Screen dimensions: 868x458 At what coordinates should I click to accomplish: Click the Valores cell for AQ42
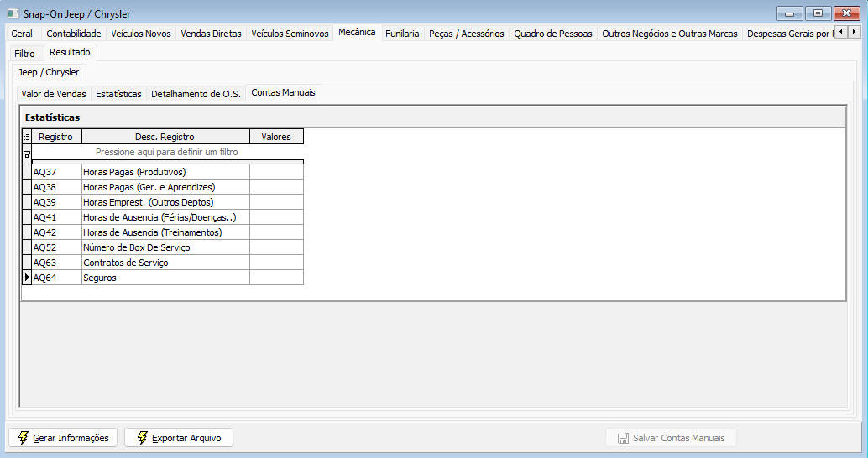tap(276, 232)
